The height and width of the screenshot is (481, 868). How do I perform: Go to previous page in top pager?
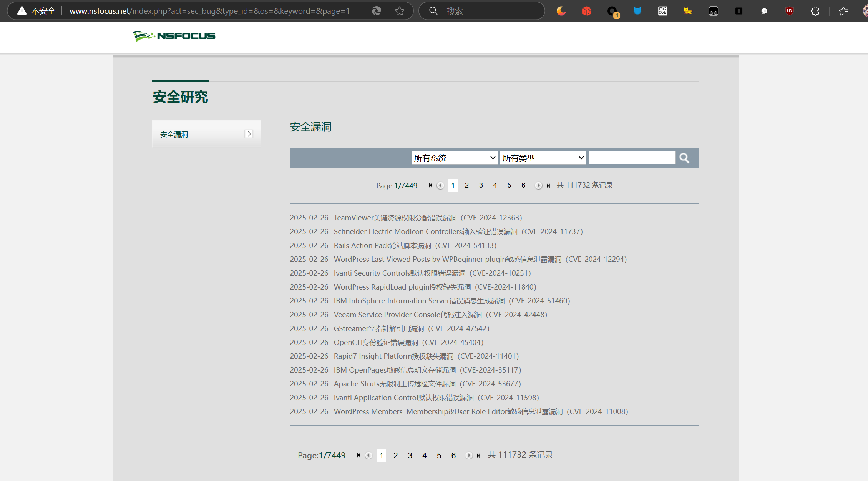[x=440, y=185]
